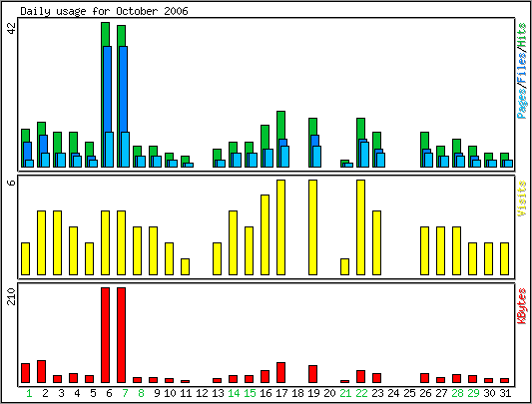Select the yellow visits bar for day 17

pos(280,227)
